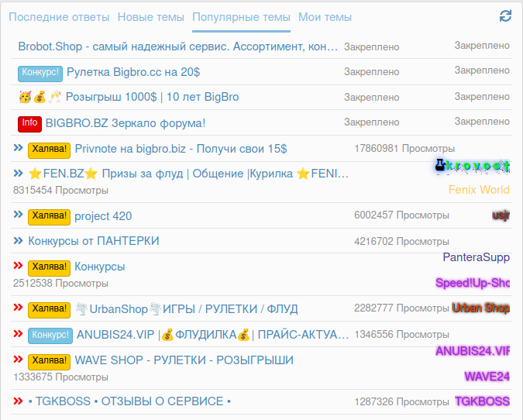
Task: Click the 1346556 Просмотры count
Action: [x=401, y=334]
